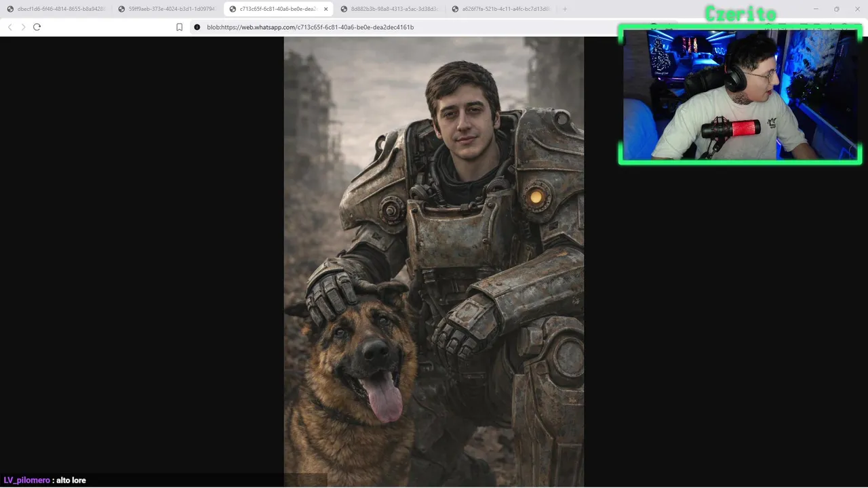Click the LV_pilomero chat username
The width and height of the screenshot is (868, 488).
click(x=26, y=480)
